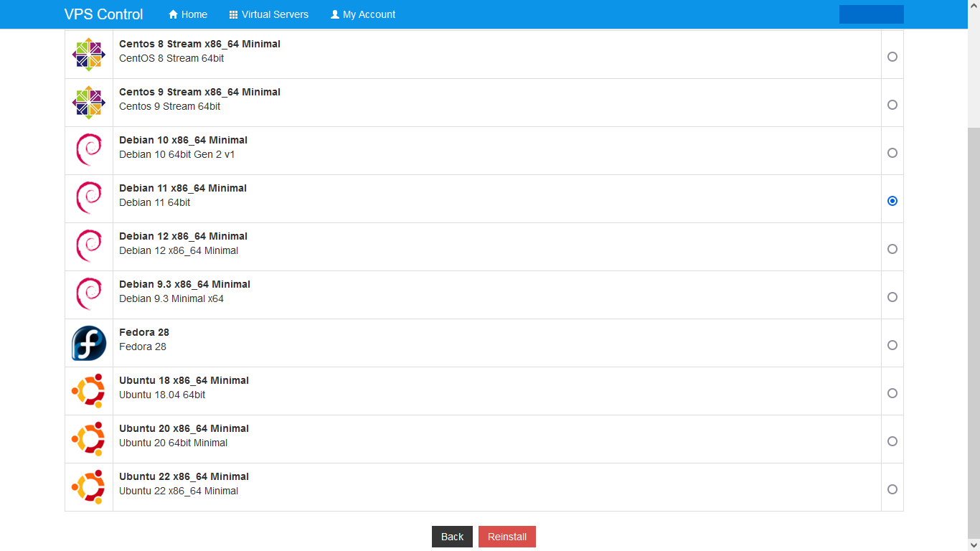This screenshot has width=980, height=551.
Task: Click the CentOS 8 Stream logo icon
Action: [x=89, y=55]
